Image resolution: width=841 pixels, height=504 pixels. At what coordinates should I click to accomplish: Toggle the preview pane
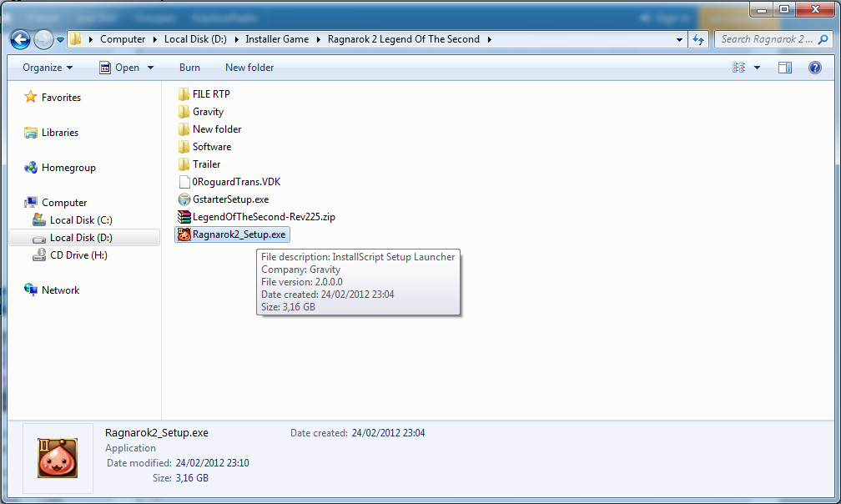click(x=784, y=68)
